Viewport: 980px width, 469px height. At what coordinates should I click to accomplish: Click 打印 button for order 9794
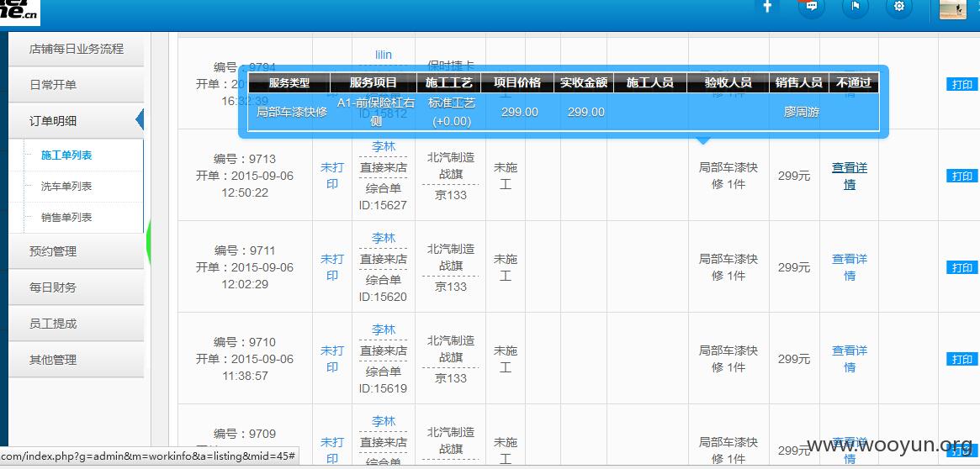coord(961,84)
